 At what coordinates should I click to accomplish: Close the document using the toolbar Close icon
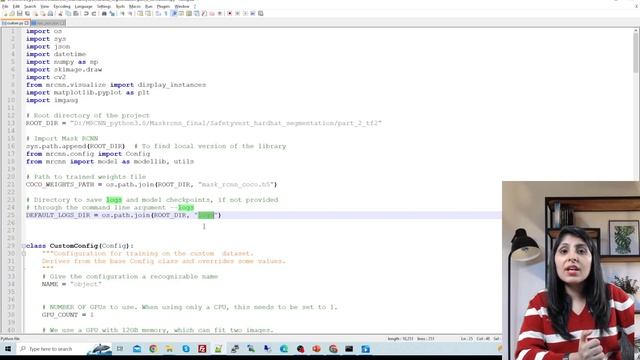[36, 13]
